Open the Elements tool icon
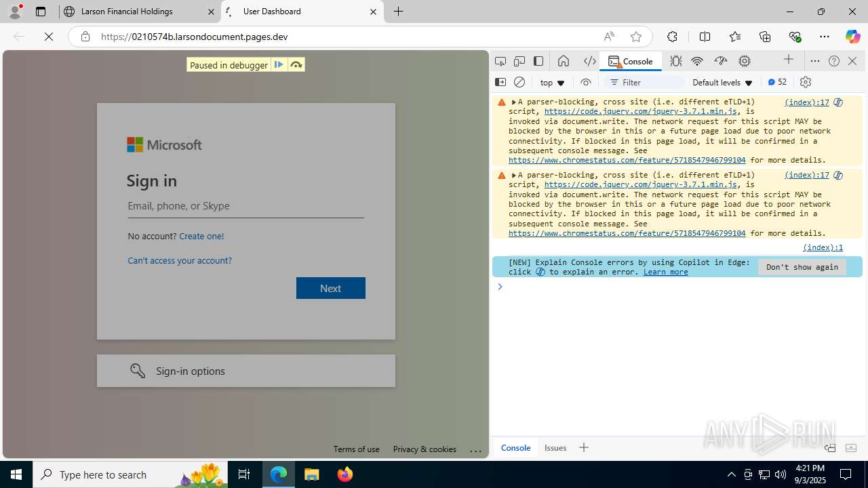Image resolution: width=868 pixels, height=488 pixels. pyautogui.click(x=590, y=61)
